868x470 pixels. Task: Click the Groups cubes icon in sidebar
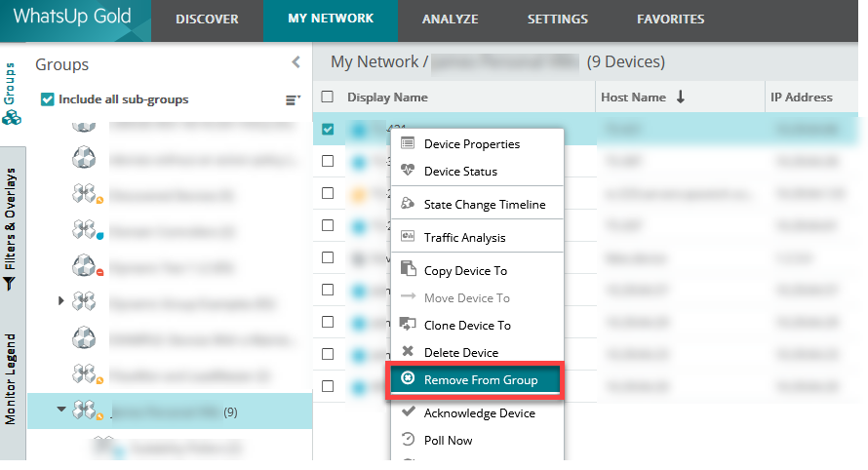pos(11,117)
